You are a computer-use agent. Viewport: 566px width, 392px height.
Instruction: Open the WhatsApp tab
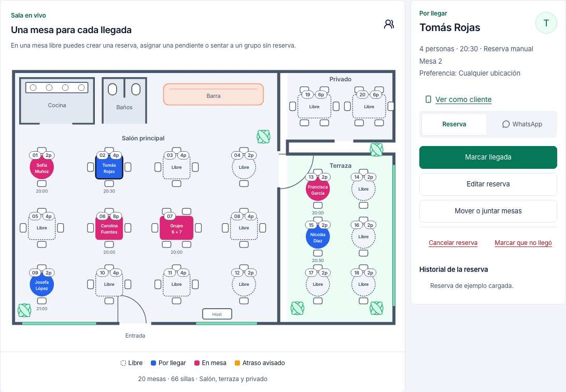[x=522, y=124]
